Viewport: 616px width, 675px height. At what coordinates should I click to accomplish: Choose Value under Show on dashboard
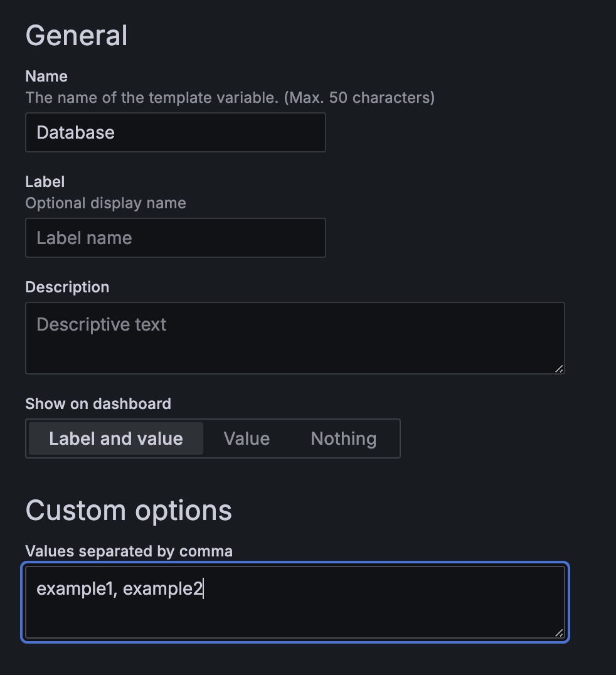point(247,438)
